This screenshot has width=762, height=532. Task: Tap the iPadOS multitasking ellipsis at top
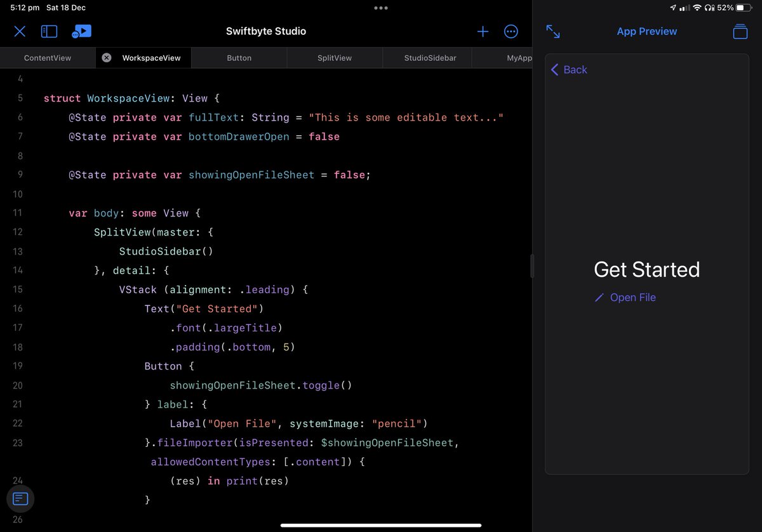[380, 8]
